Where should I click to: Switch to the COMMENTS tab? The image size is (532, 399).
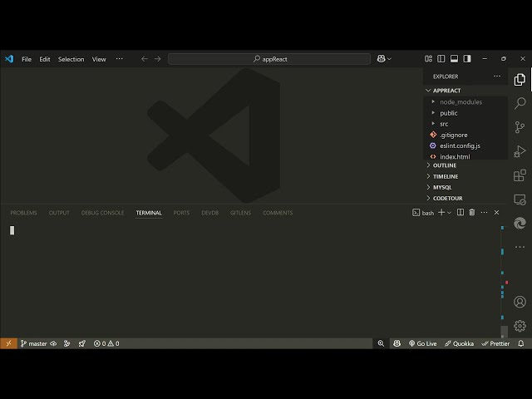(x=278, y=213)
